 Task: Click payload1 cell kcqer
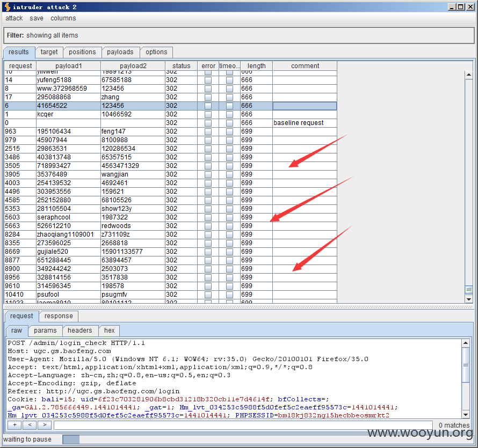(69, 114)
